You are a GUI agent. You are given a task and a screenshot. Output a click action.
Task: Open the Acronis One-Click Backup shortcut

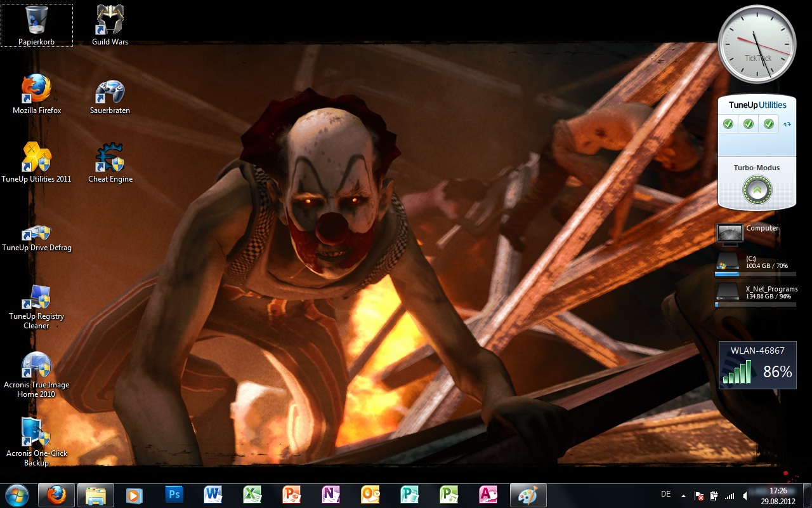click(x=36, y=443)
